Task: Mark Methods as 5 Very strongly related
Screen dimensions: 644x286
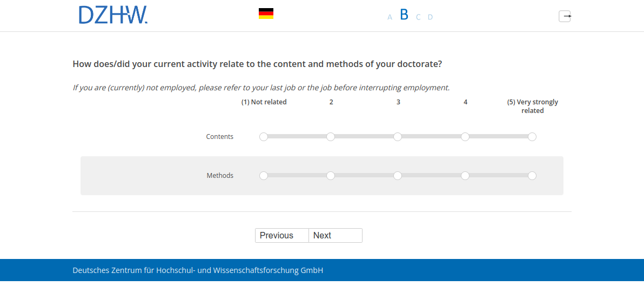Action: [532, 176]
